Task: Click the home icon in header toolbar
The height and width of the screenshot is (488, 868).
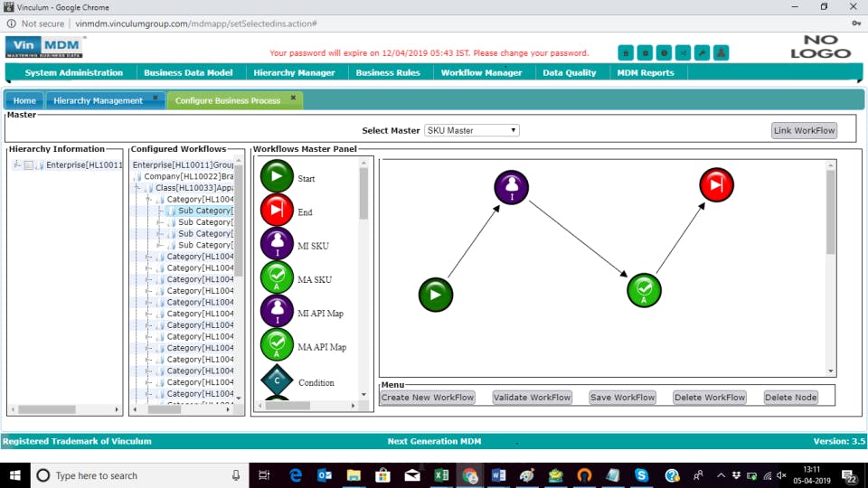Action: point(626,53)
